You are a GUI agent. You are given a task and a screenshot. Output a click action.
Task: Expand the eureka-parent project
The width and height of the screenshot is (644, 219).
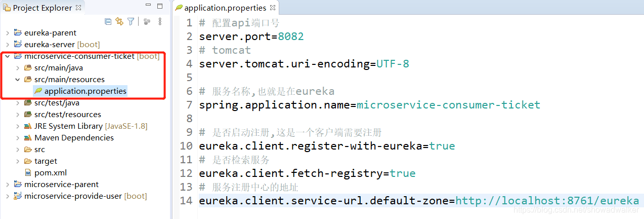(x=7, y=33)
